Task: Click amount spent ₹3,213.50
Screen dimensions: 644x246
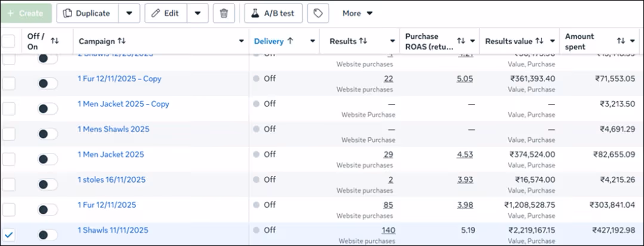Action: pyautogui.click(x=617, y=104)
